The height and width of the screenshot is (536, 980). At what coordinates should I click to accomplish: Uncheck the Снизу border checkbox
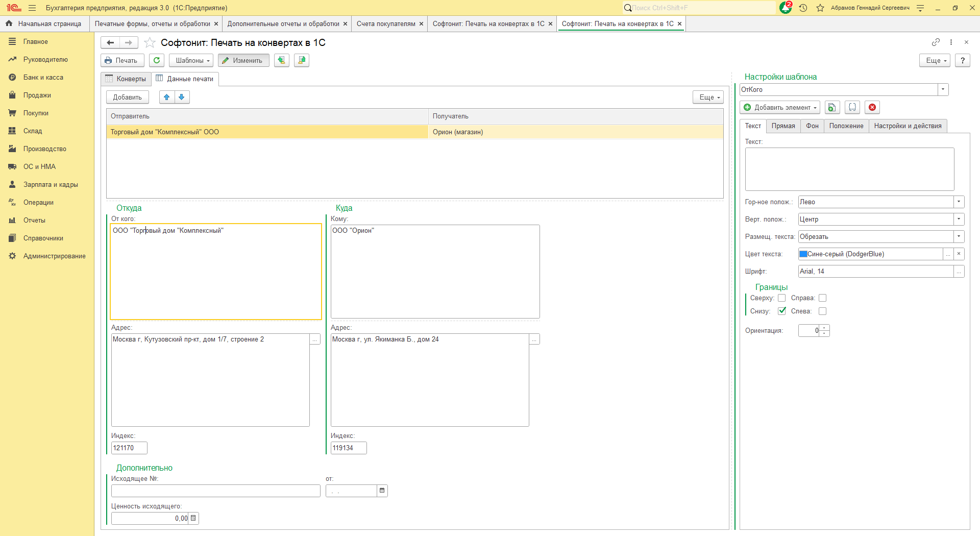point(781,311)
